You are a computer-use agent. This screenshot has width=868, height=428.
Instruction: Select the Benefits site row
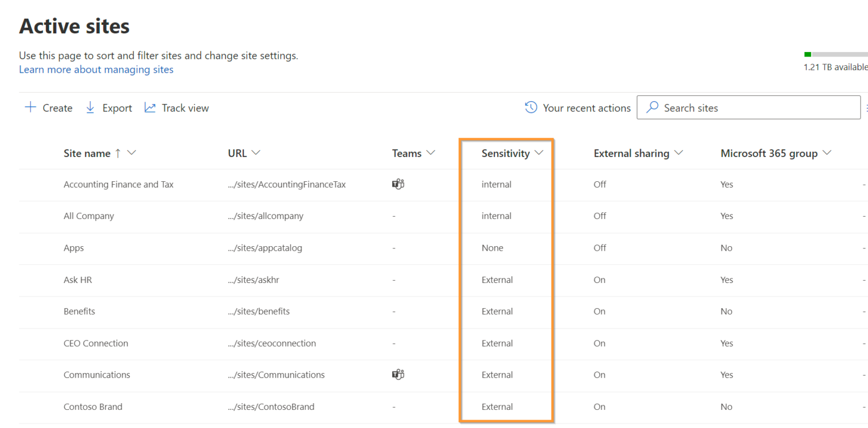click(x=79, y=311)
